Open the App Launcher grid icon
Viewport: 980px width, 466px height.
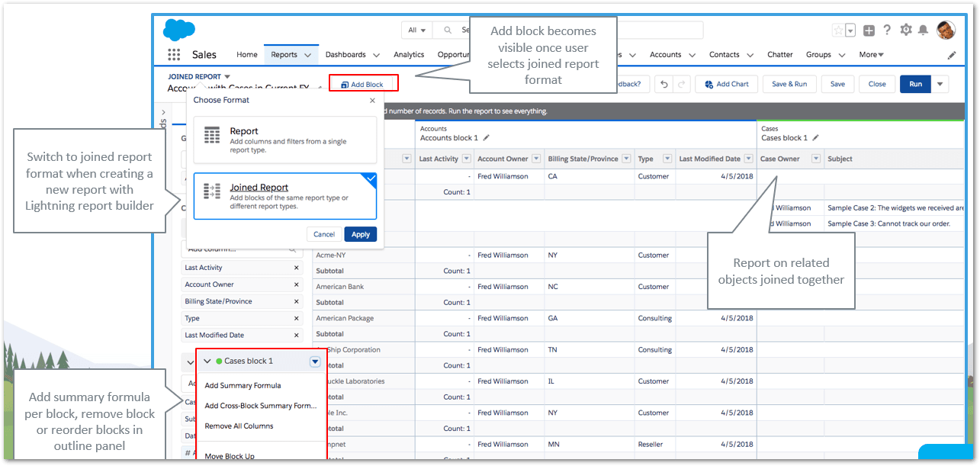coord(174,55)
